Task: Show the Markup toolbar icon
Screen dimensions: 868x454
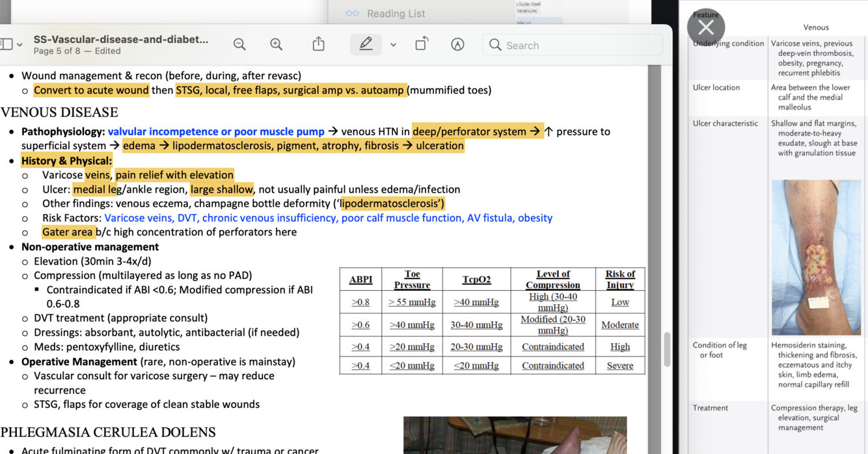Action: click(x=457, y=44)
